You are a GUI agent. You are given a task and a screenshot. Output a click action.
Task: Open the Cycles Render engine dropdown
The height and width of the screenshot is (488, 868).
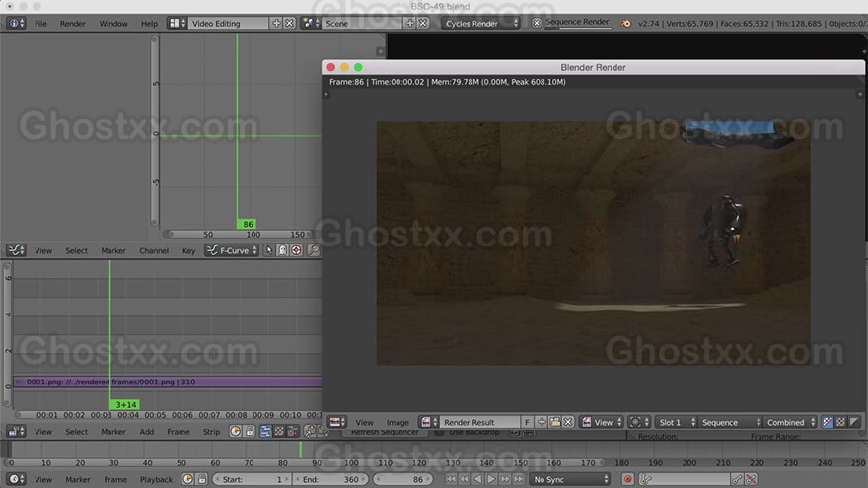(x=481, y=24)
